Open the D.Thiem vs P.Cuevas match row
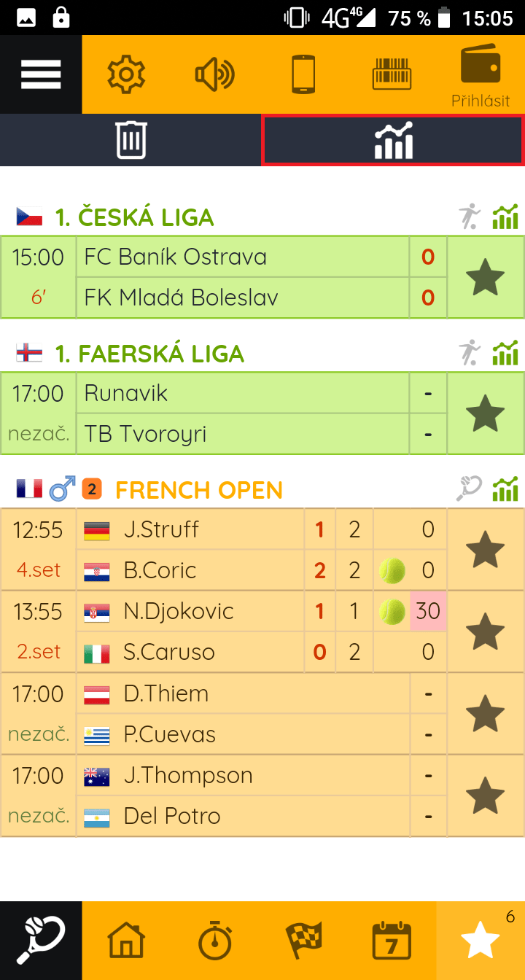Image resolution: width=525 pixels, height=980 pixels. (x=262, y=714)
